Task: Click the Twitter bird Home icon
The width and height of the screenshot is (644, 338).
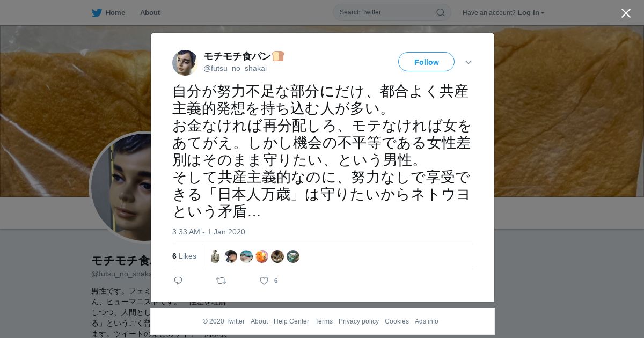Action: 97,13
